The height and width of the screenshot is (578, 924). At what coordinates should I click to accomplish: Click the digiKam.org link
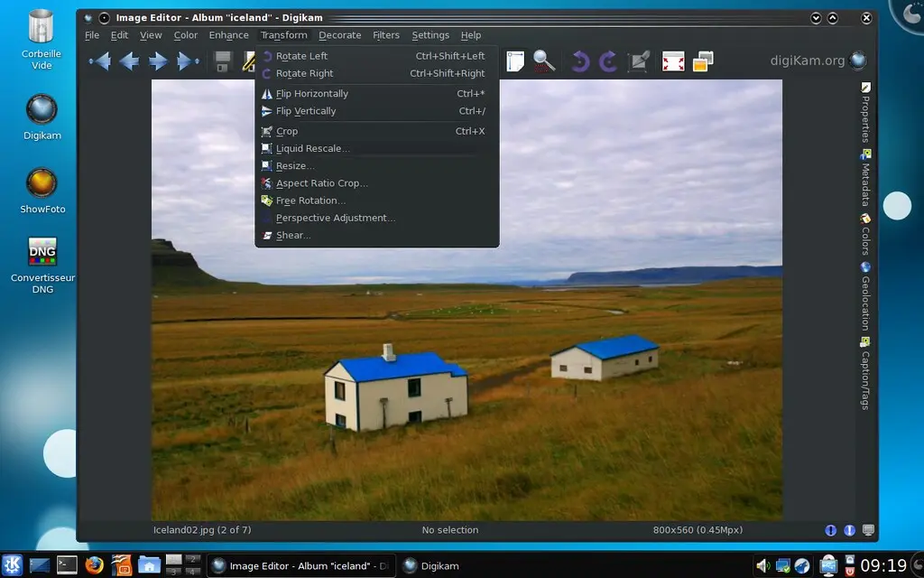click(808, 61)
